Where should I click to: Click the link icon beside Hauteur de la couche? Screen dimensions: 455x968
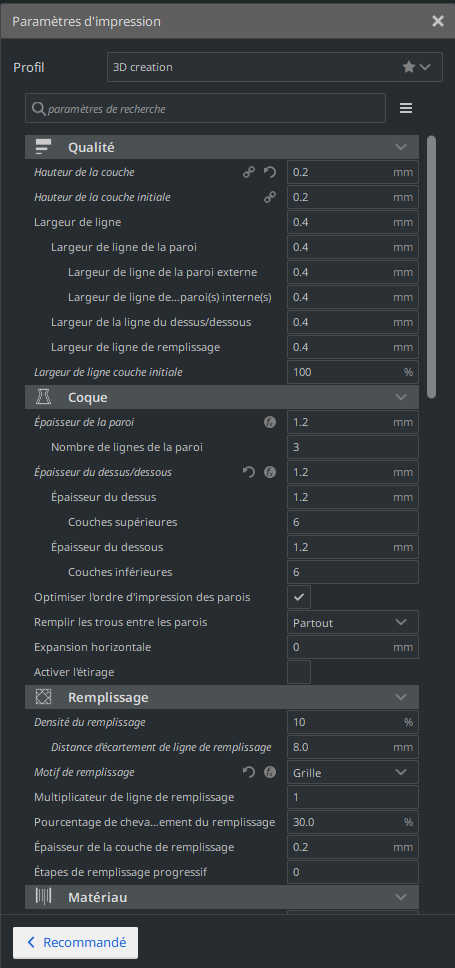[x=249, y=172]
